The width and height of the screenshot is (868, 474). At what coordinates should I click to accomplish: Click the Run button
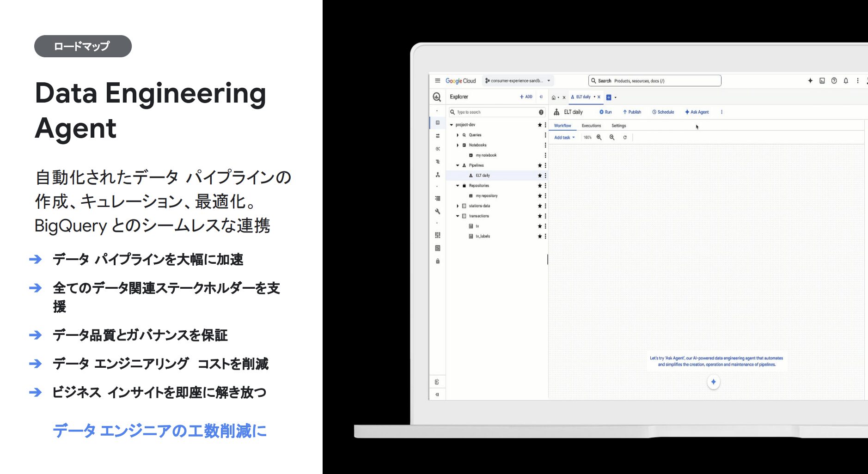605,112
